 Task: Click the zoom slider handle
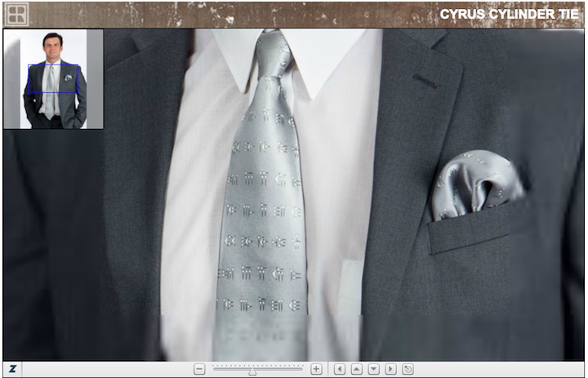tap(252, 371)
